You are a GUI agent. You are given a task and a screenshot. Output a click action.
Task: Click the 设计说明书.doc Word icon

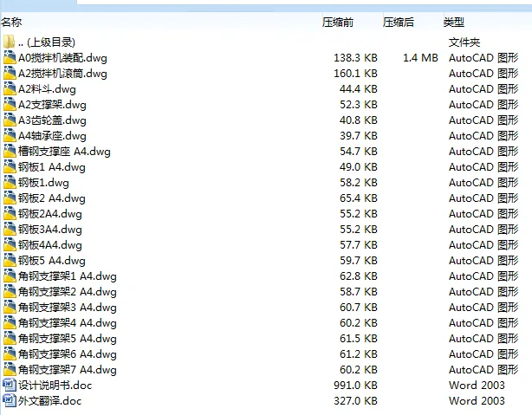pos(10,385)
